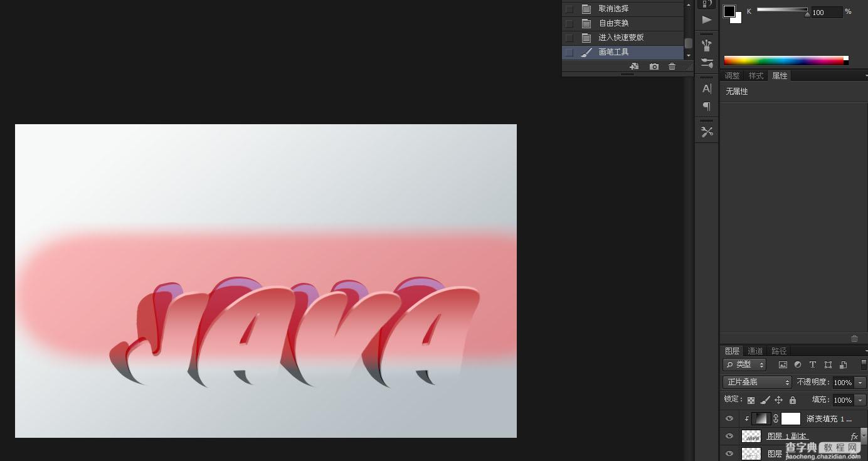This screenshot has width=868, height=461.
Task: Select the 画笔工具 history state
Action: click(623, 52)
